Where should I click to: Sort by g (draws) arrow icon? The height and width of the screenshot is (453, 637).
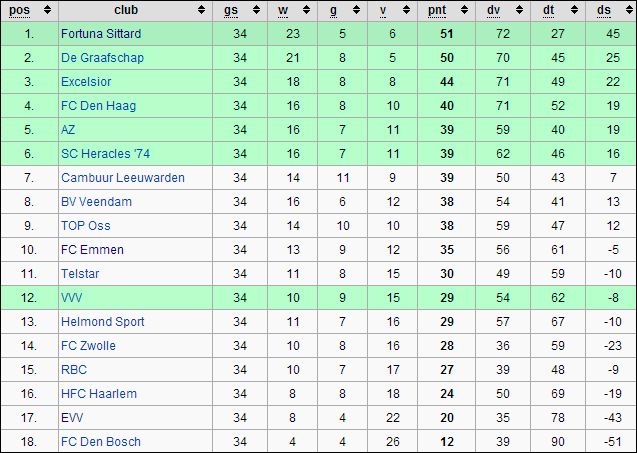(x=356, y=10)
